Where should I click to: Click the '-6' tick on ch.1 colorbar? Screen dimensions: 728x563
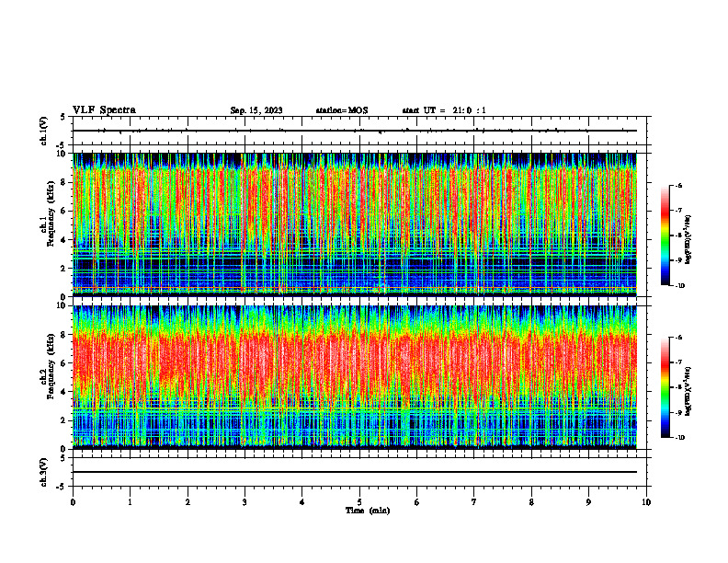[678, 186]
